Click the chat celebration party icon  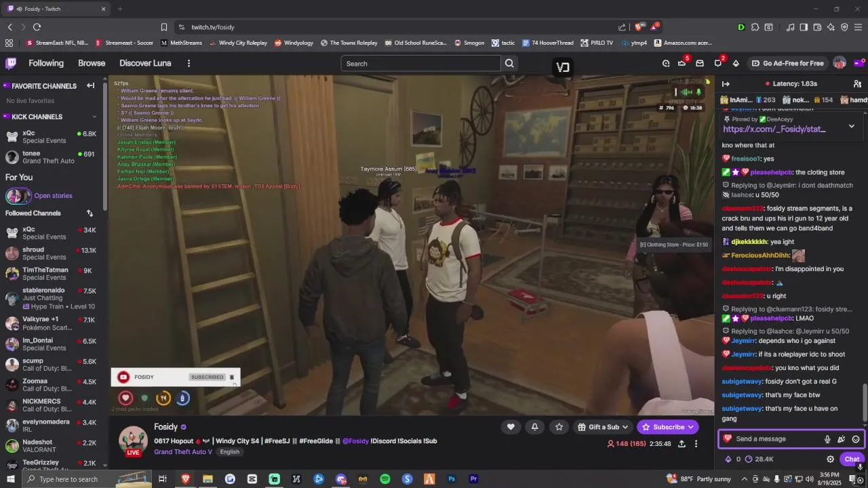[x=842, y=439]
